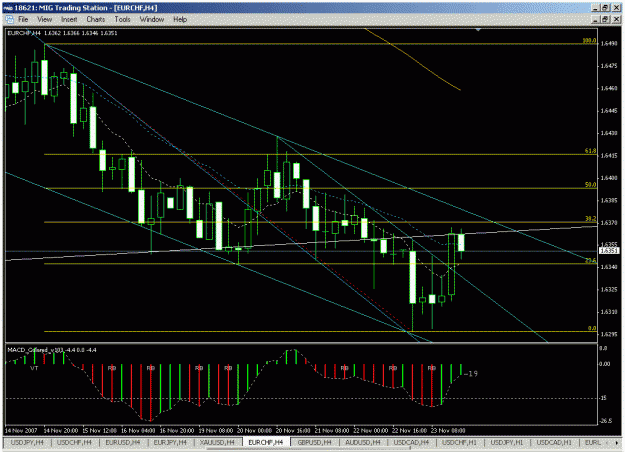Open the File menu
625x452 pixels.
(23, 20)
